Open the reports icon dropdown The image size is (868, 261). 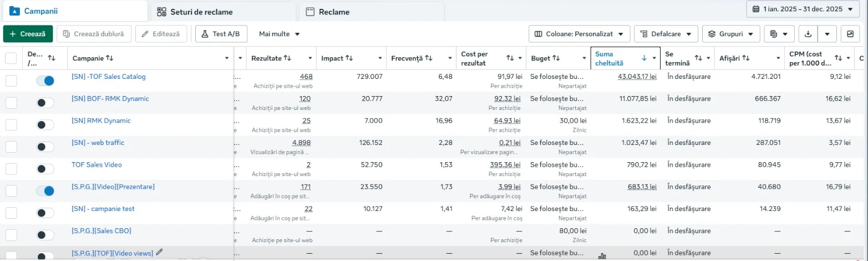(x=779, y=34)
